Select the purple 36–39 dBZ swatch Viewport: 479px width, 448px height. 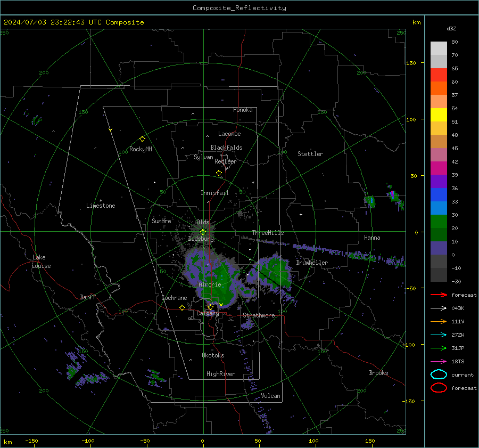pos(439,182)
